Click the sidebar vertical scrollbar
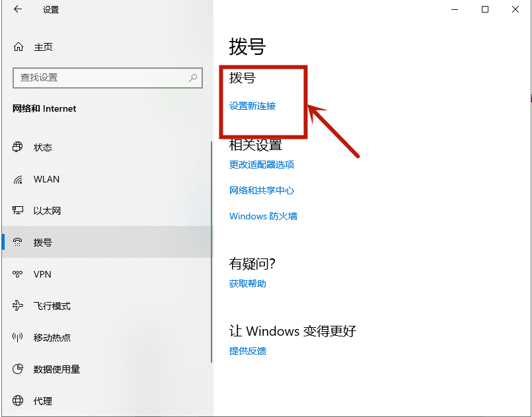532x417 pixels. pyautogui.click(x=211, y=252)
